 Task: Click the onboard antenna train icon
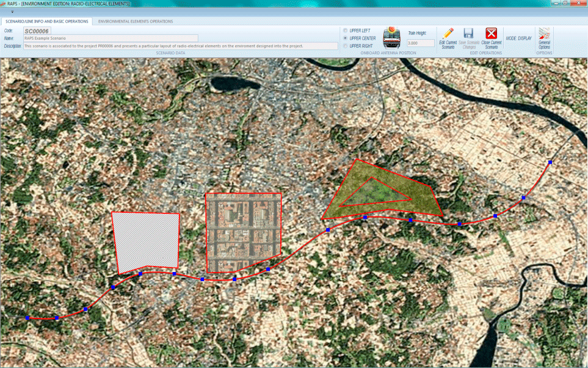tap(391, 37)
